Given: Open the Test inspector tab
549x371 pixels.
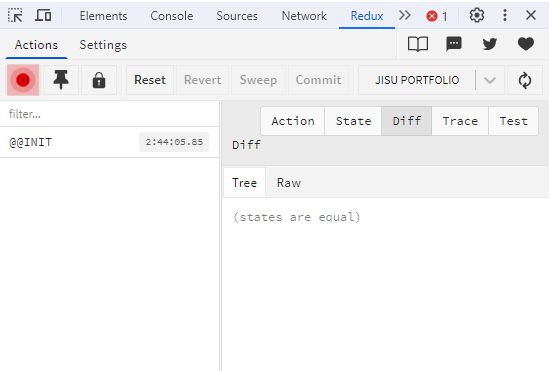Looking at the screenshot, I should tap(513, 121).
